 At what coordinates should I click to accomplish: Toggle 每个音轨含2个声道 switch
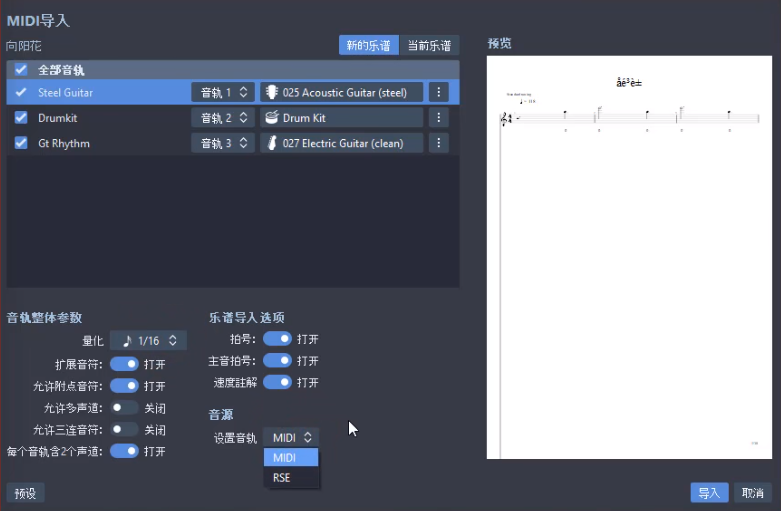(124, 451)
